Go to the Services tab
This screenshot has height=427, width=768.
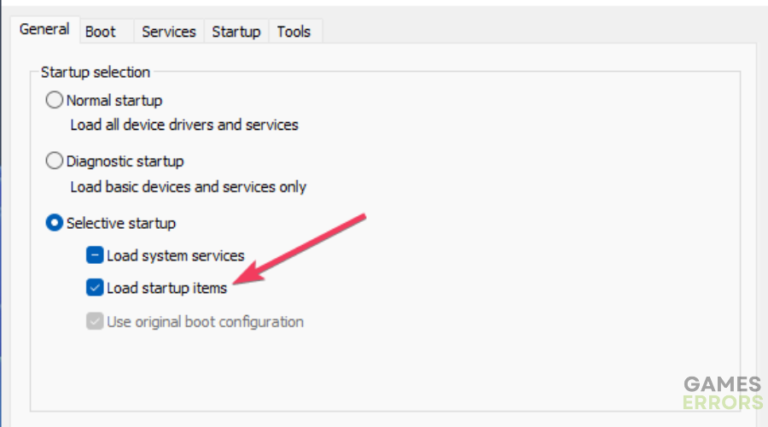tap(168, 32)
